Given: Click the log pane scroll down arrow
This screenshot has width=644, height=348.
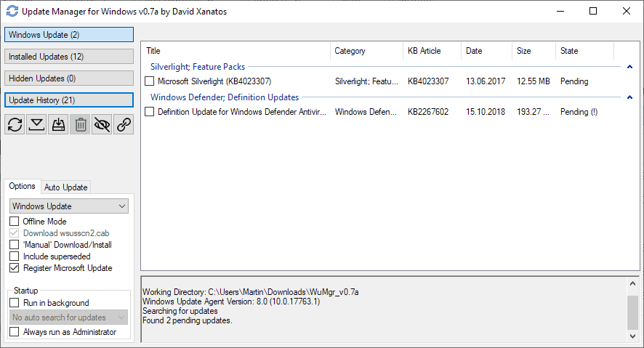Looking at the screenshot, I should point(632,336).
